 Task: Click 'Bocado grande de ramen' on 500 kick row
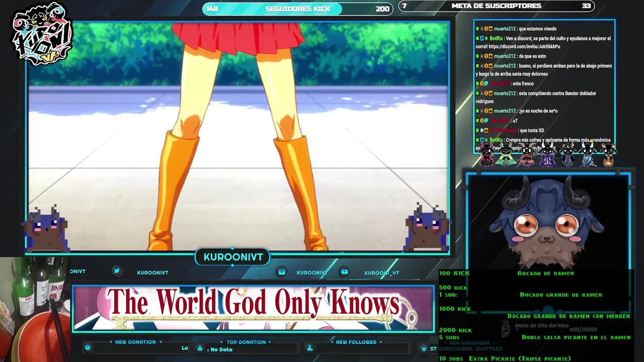coord(561,295)
